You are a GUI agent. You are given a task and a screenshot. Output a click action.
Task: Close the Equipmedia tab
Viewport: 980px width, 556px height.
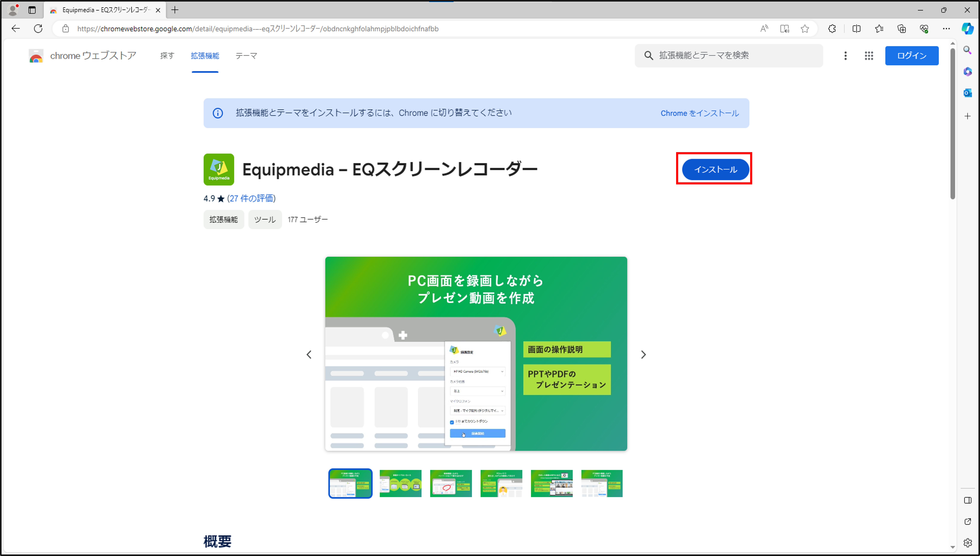click(x=158, y=10)
